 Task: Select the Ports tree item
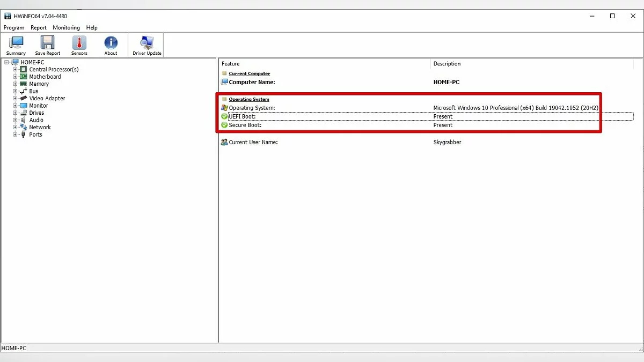click(35, 135)
